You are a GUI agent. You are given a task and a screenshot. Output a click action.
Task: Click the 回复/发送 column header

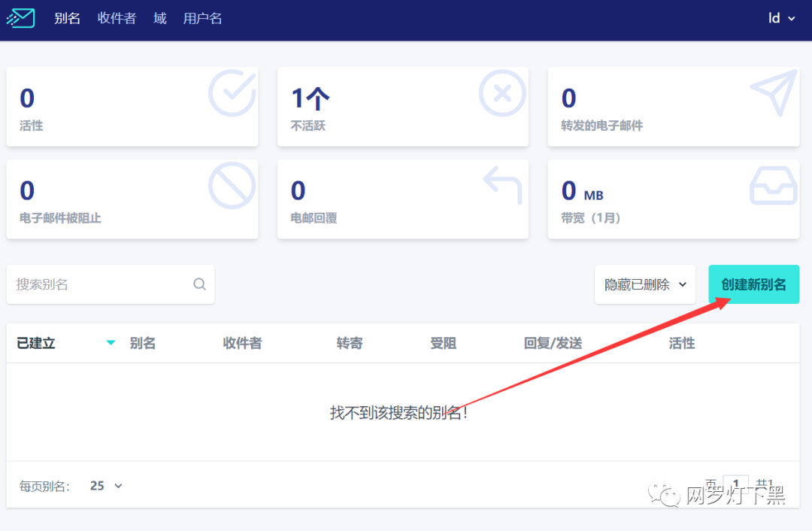(x=553, y=343)
